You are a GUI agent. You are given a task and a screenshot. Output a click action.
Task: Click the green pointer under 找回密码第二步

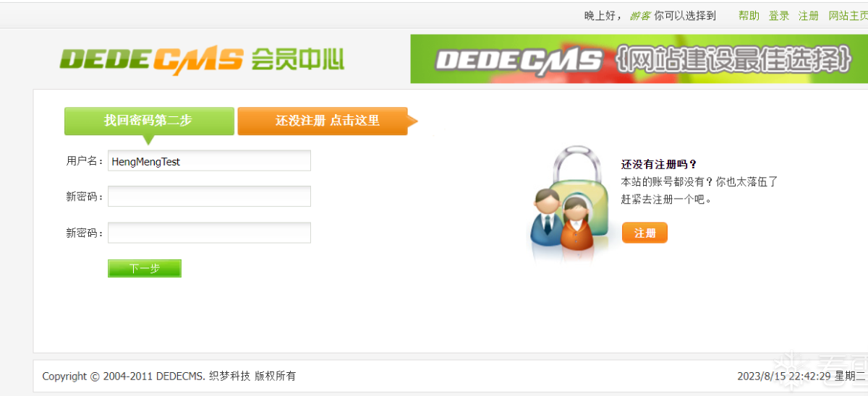coord(148,139)
